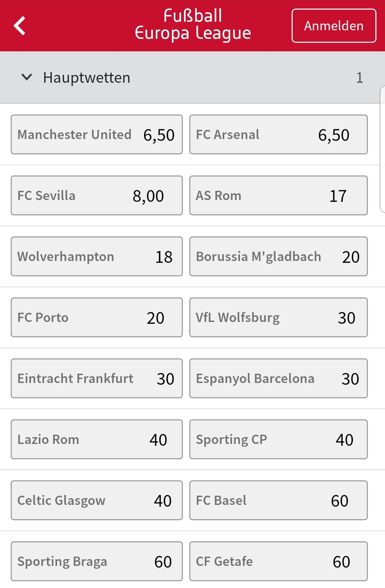Bet on Wolverhampton at 18

click(x=97, y=256)
